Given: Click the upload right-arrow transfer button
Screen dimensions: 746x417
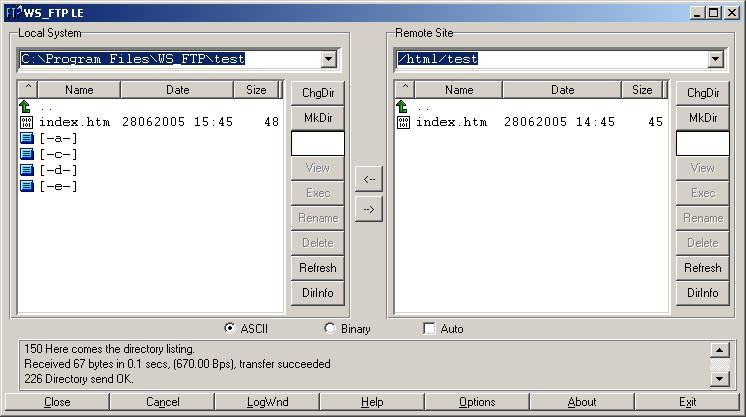Looking at the screenshot, I should [368, 209].
